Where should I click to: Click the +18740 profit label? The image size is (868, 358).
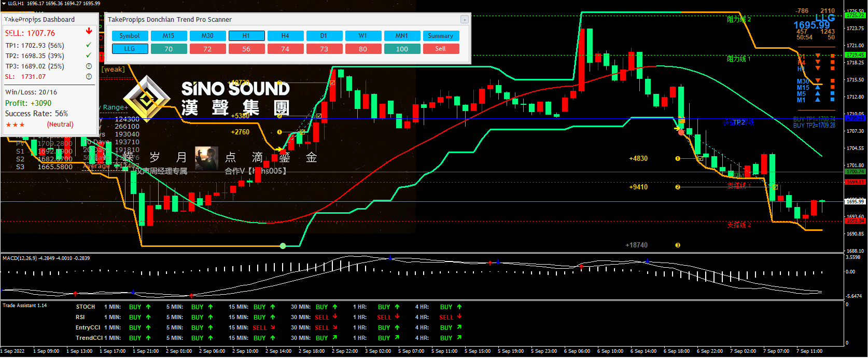click(x=636, y=245)
